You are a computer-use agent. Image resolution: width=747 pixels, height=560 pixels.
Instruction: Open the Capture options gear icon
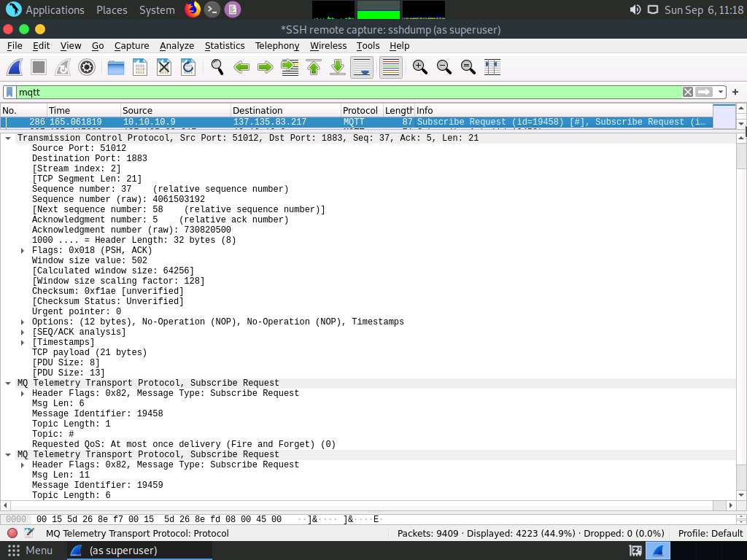87,67
